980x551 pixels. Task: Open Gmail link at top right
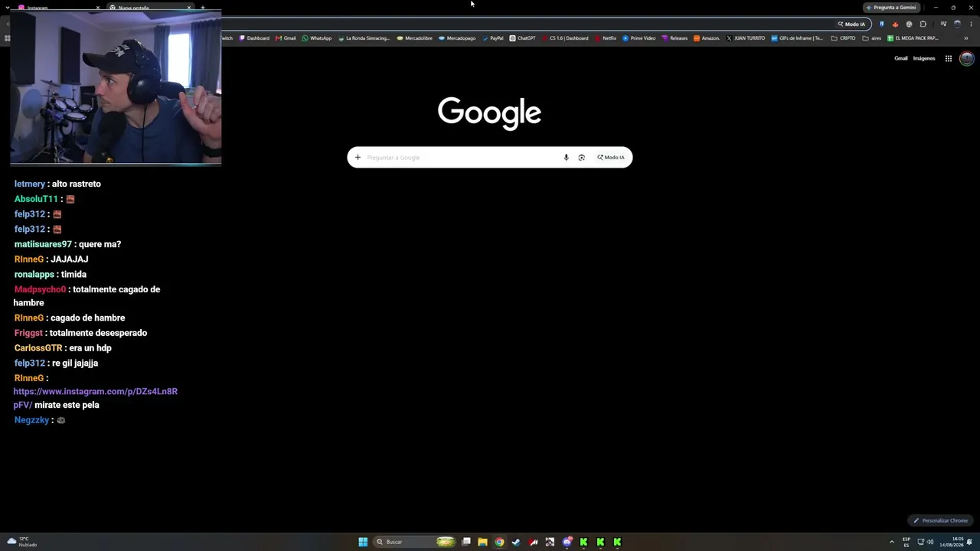pyautogui.click(x=901, y=58)
